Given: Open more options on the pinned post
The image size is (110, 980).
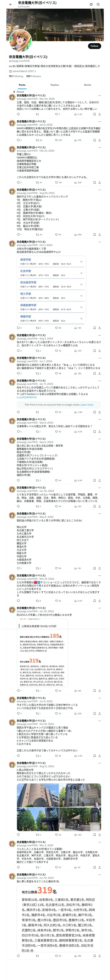Looking at the screenshot, I should pyautogui.click(x=99, y=96).
